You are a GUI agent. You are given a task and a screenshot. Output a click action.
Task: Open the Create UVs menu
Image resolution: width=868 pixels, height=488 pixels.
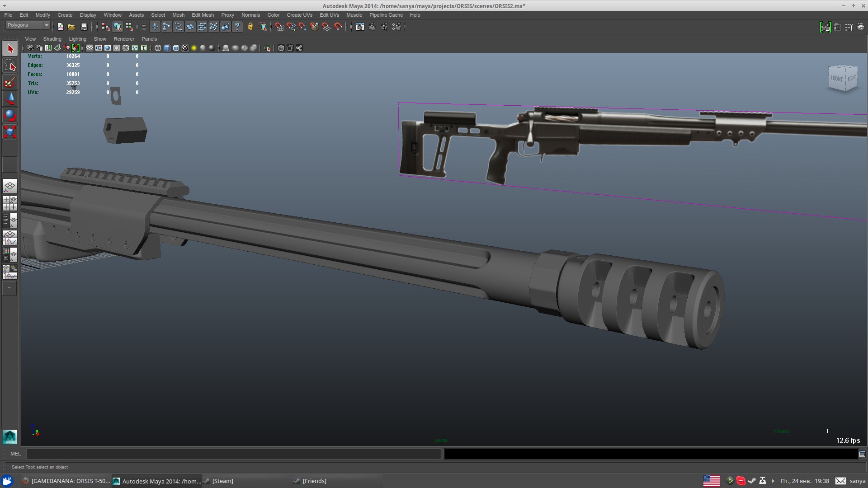click(299, 15)
